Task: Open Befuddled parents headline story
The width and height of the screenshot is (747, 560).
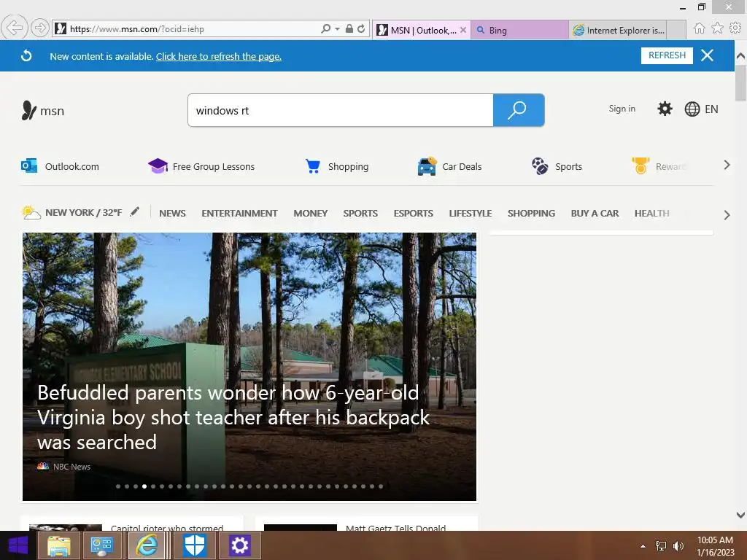Action: [233, 417]
